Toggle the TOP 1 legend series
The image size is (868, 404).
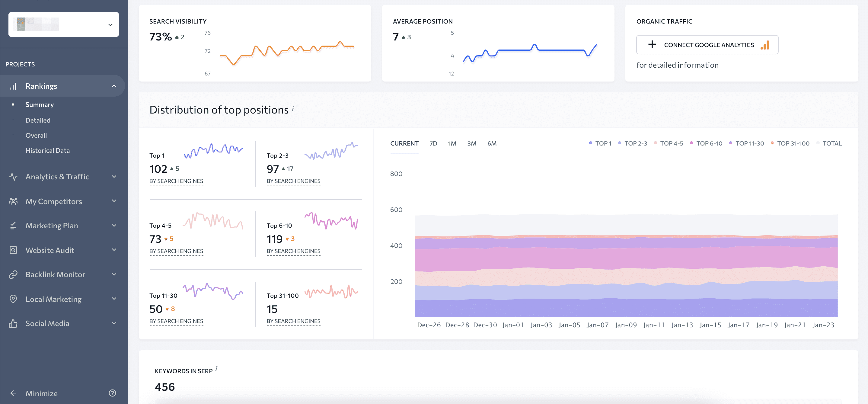click(x=600, y=143)
